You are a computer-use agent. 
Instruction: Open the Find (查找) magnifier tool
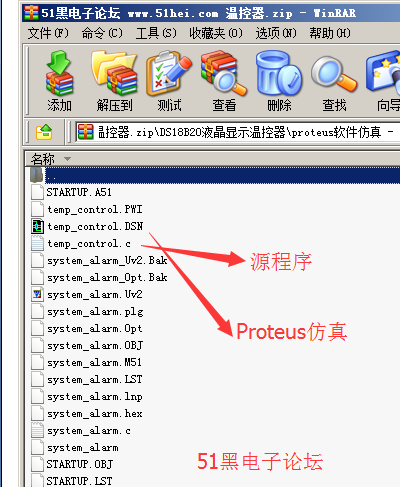[334, 81]
